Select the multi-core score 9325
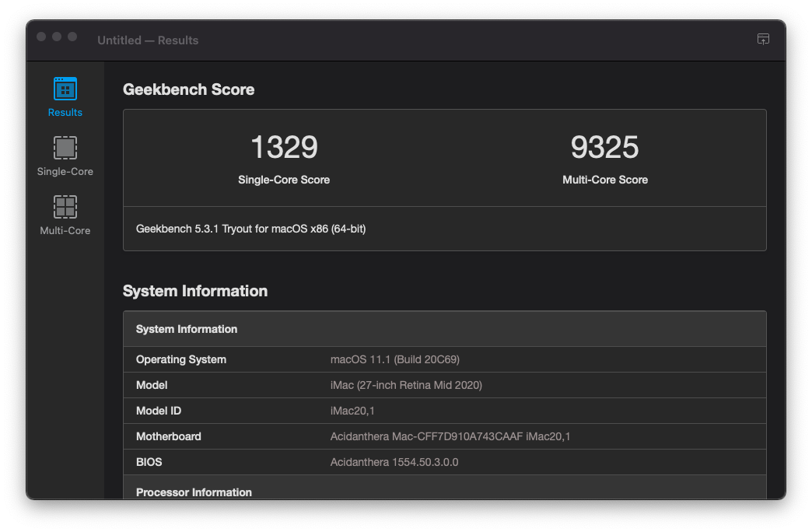This screenshot has height=532, width=812. (605, 147)
